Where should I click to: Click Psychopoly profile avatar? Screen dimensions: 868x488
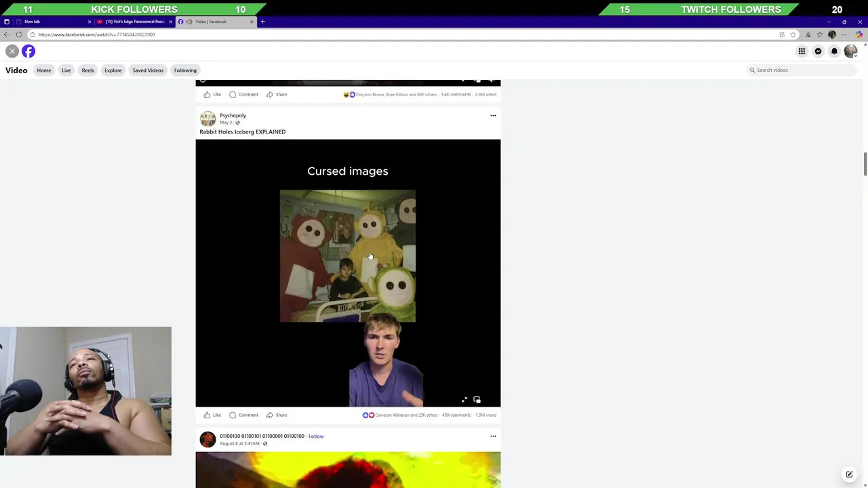pyautogui.click(x=208, y=119)
